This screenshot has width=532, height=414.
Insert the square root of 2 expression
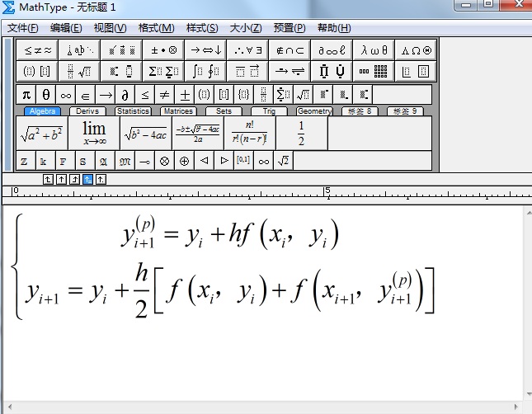283,161
